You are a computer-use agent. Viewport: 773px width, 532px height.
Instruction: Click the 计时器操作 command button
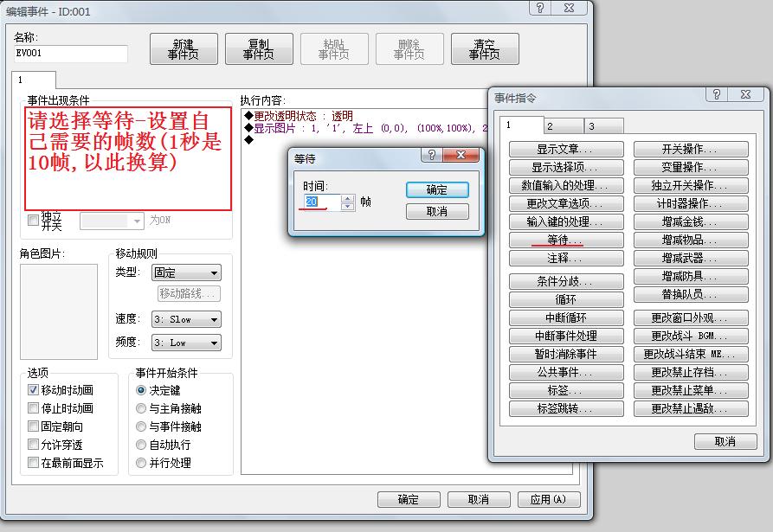point(691,204)
